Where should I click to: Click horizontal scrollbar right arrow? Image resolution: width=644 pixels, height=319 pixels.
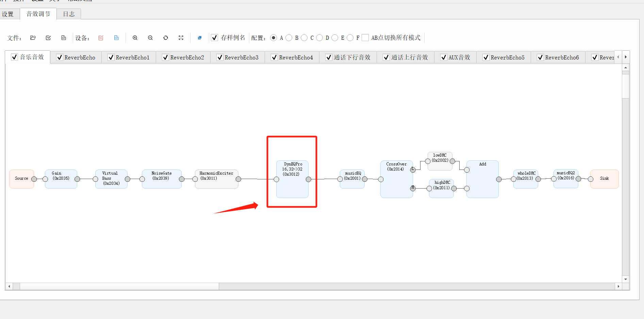click(x=618, y=286)
